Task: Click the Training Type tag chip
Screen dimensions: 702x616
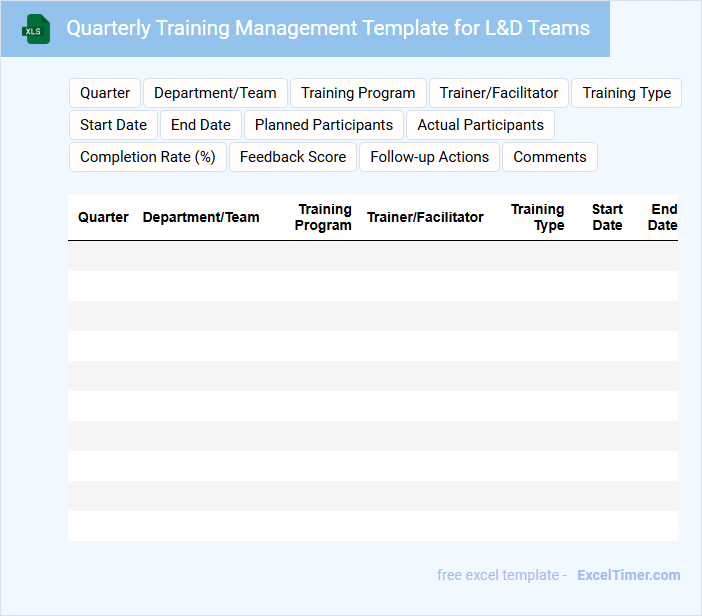Action: click(x=626, y=93)
